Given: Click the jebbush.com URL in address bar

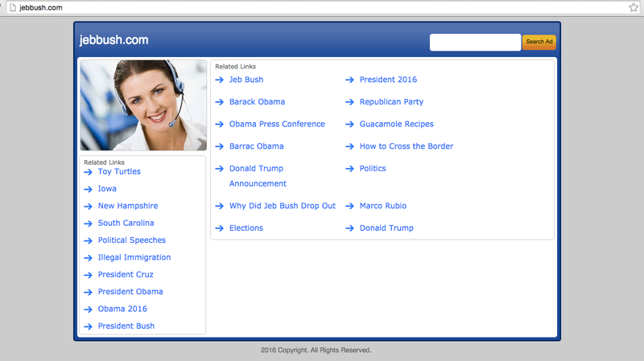Looking at the screenshot, I should pyautogui.click(x=41, y=7).
